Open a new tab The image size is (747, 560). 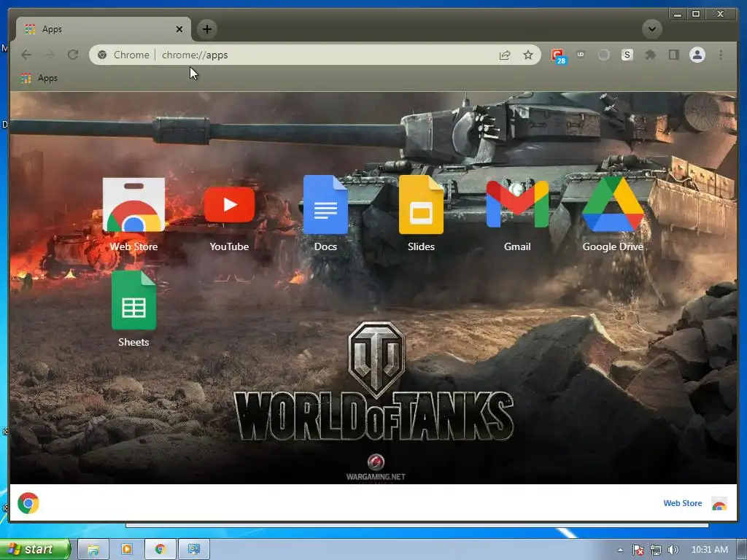click(206, 29)
